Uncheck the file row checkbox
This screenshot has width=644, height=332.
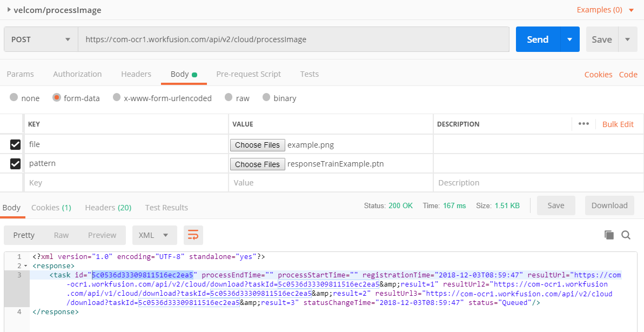[15, 144]
